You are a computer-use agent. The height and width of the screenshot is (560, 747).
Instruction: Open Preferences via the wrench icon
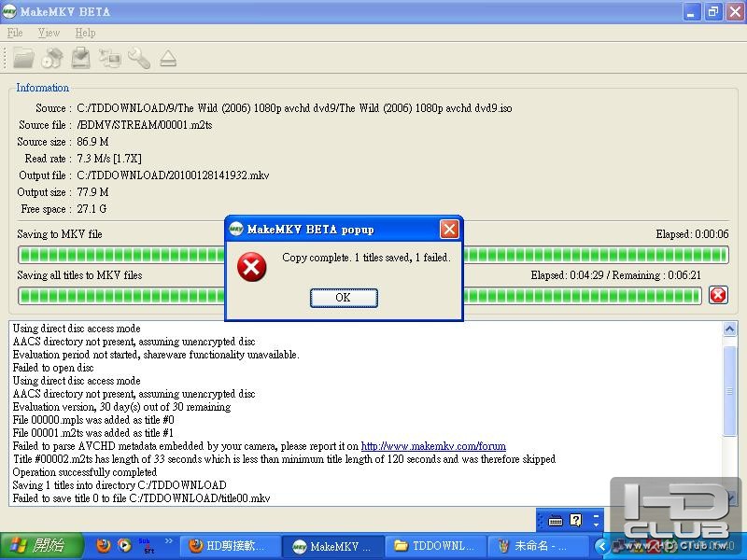138,59
